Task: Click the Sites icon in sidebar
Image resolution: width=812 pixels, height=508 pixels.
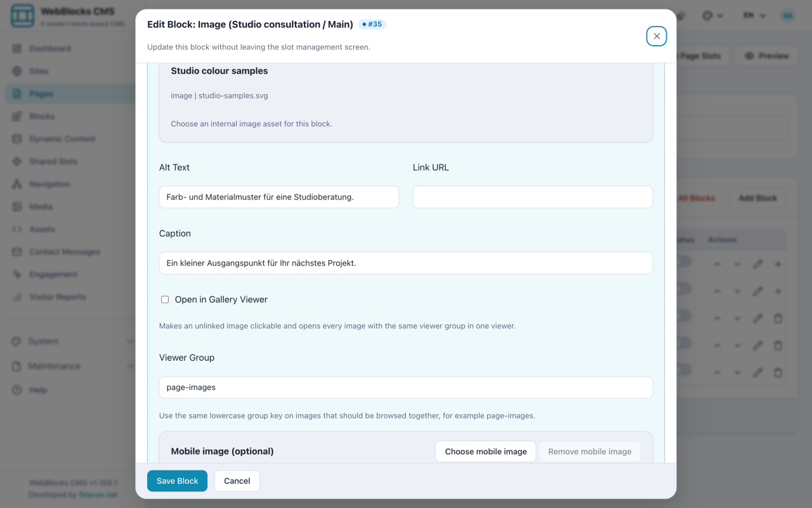Action: click(x=17, y=71)
